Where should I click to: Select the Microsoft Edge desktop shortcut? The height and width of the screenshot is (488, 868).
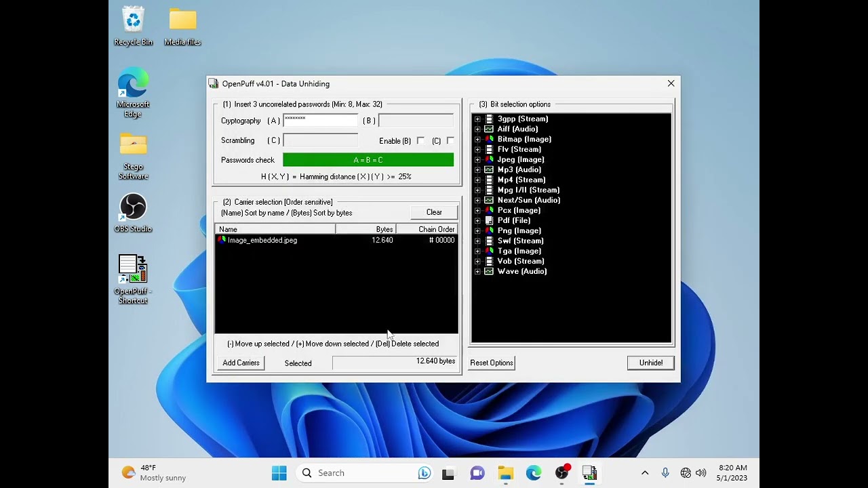pyautogui.click(x=133, y=92)
